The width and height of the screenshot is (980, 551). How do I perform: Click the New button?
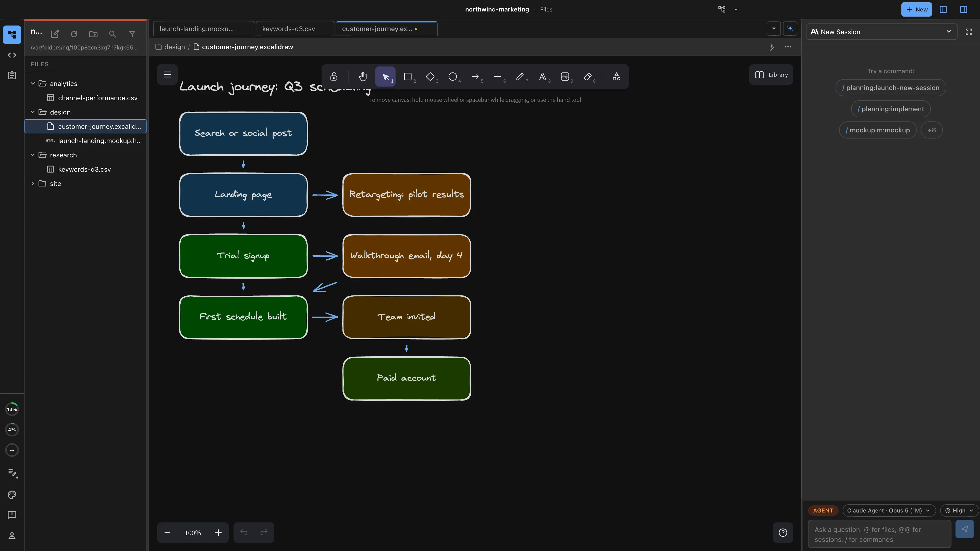tap(916, 9)
